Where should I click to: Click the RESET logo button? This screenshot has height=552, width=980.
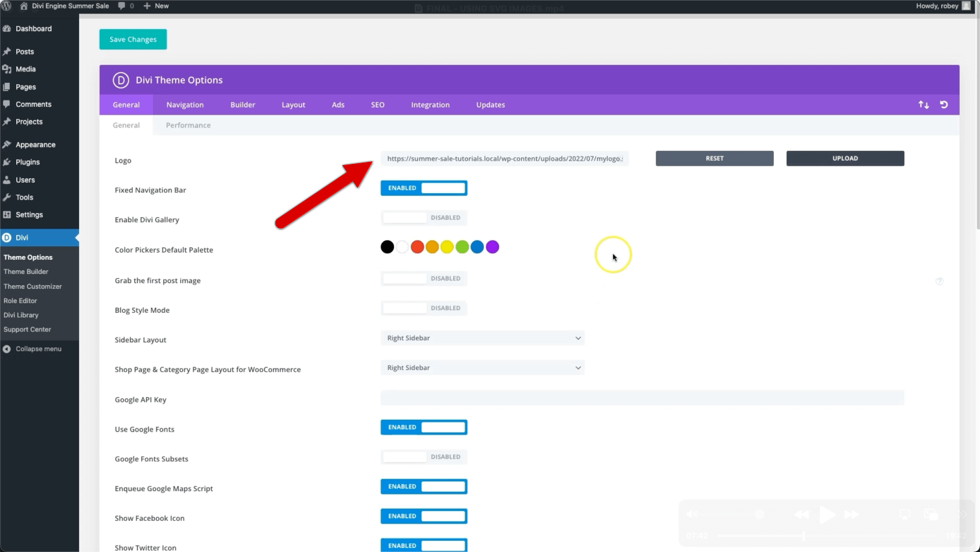point(714,158)
